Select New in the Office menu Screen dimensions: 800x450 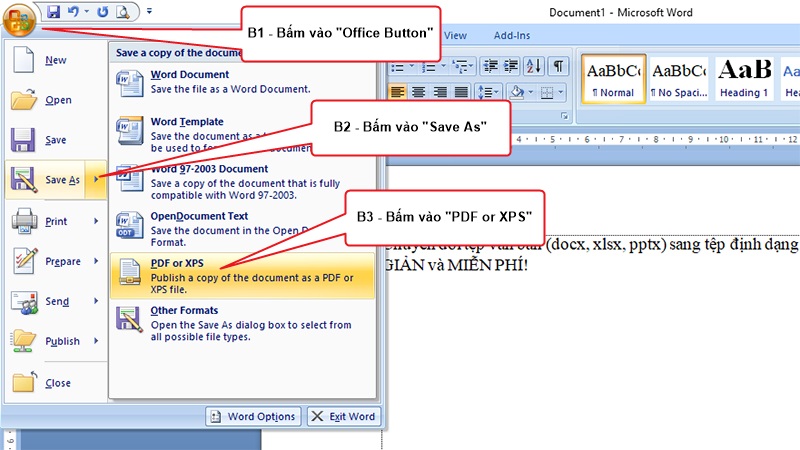tap(56, 60)
